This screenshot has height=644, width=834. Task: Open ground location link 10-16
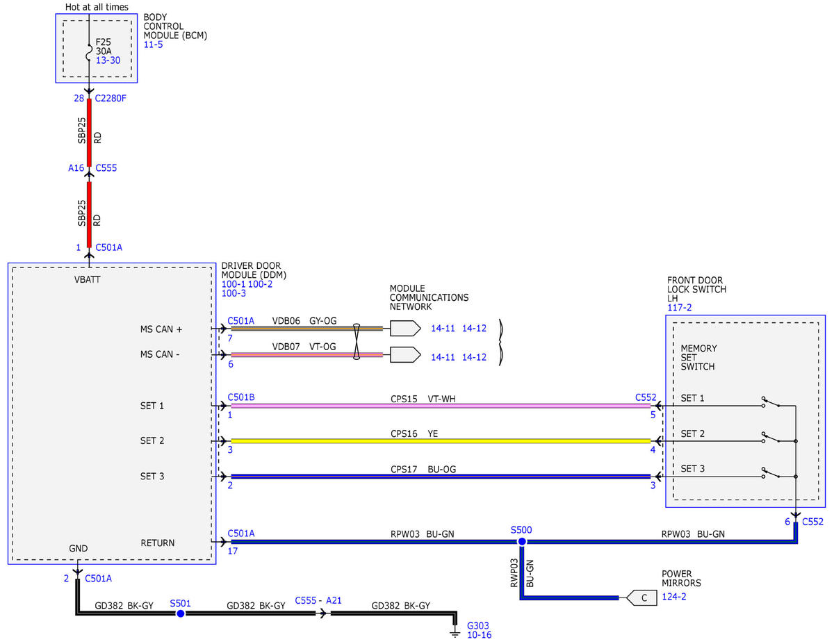(480, 635)
